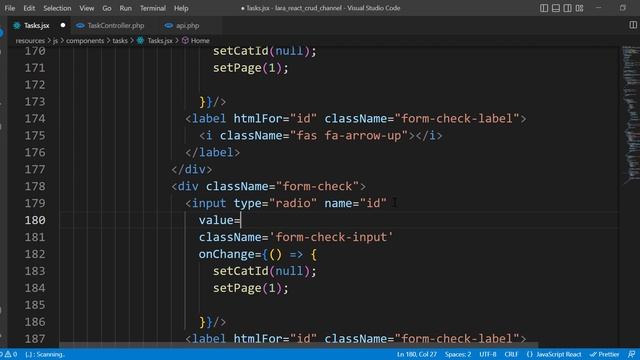Click the Home breadcrumb segment

tap(200, 40)
